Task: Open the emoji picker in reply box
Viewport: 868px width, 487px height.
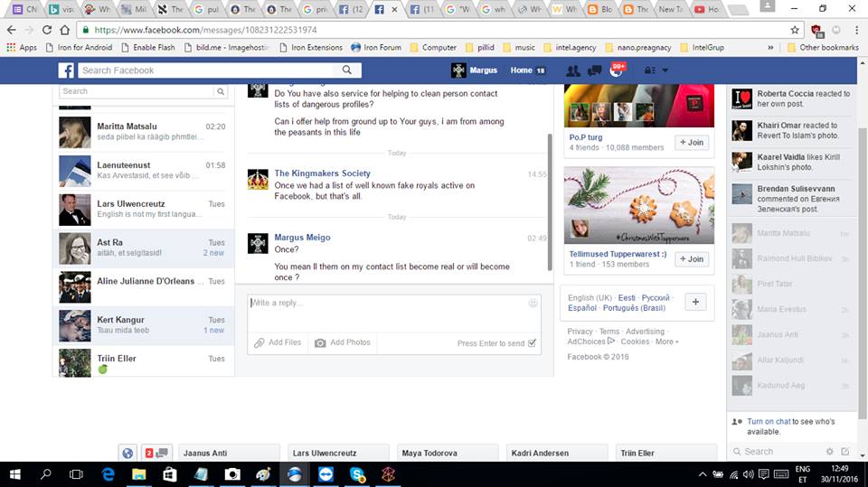Action: [533, 303]
